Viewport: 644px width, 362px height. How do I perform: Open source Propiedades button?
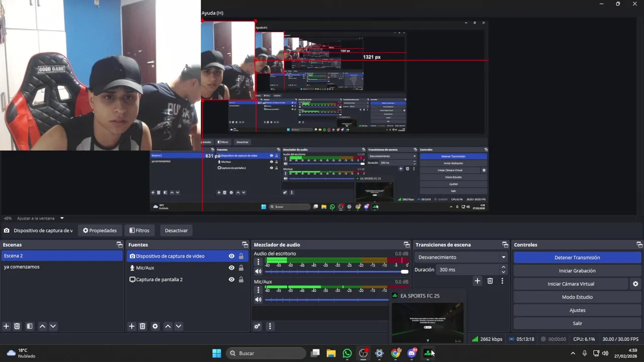coord(100,230)
